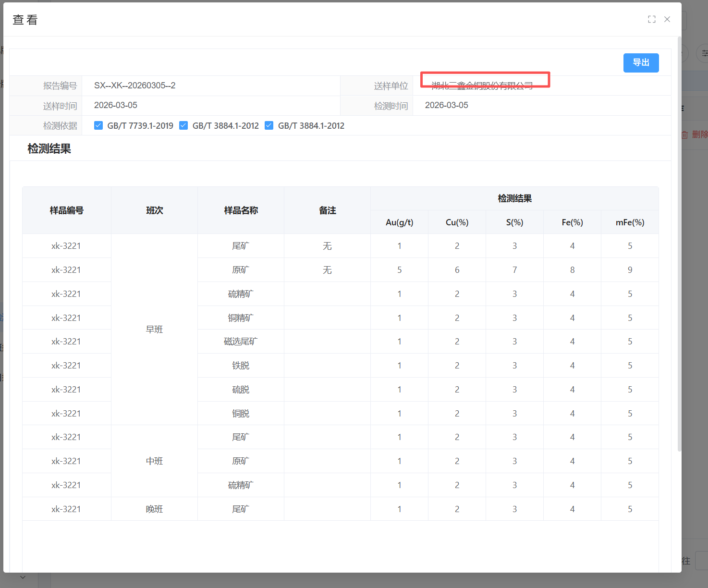Viewport: 708px width, 588px height.
Task: Select the 磁选尾矿 sample name cell
Action: [x=241, y=342]
